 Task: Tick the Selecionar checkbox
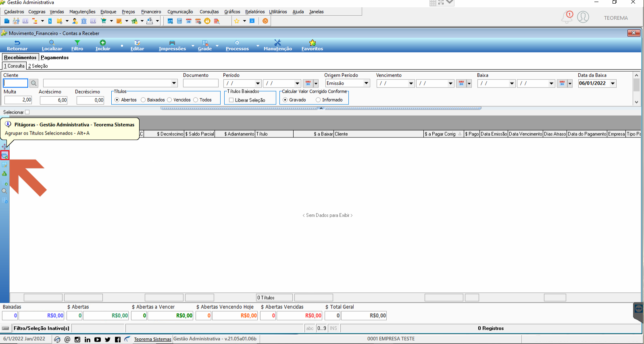click(27, 112)
